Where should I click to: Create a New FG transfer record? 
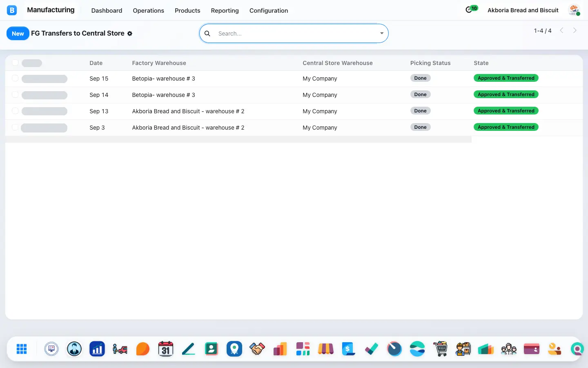pyautogui.click(x=18, y=34)
